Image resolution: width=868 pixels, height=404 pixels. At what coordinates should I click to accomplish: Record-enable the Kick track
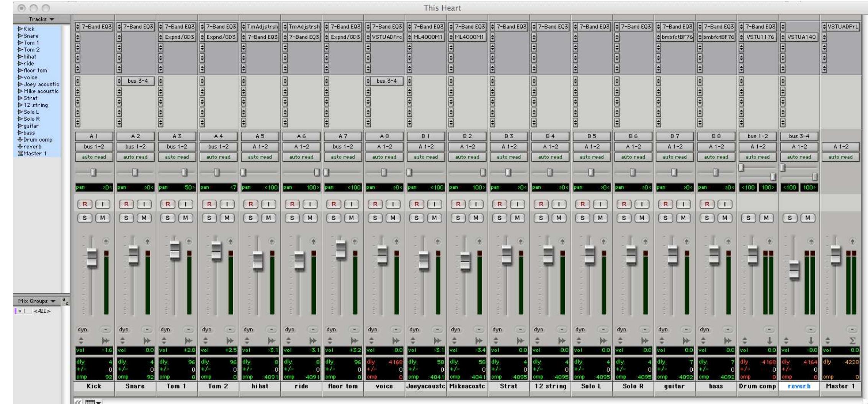85,204
